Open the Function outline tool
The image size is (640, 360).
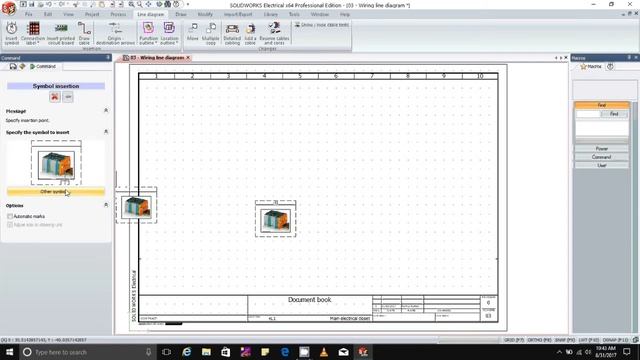pyautogui.click(x=148, y=33)
